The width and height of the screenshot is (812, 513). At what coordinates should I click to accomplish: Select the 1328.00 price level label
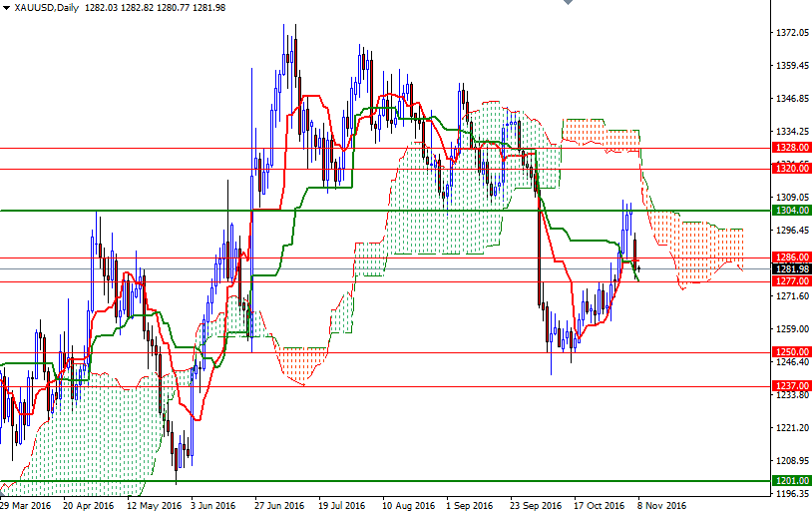(x=791, y=148)
